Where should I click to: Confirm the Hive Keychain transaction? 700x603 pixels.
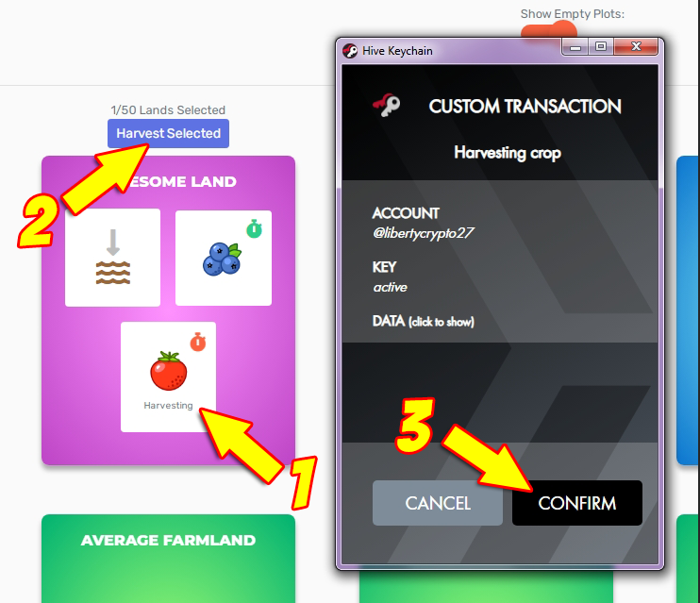(x=576, y=503)
